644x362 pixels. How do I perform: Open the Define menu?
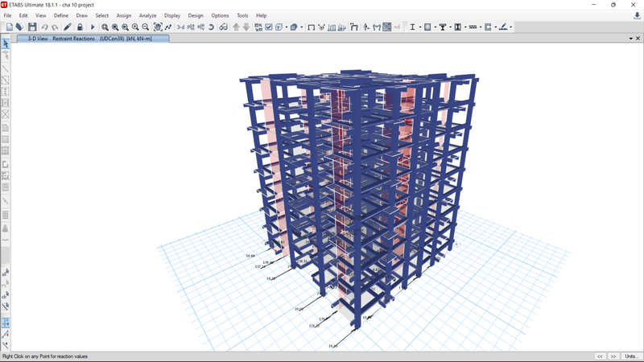click(x=61, y=15)
